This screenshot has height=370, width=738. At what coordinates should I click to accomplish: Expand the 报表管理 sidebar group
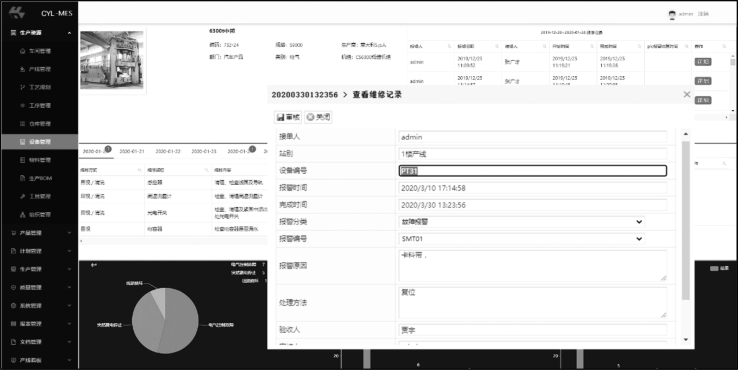click(x=69, y=324)
